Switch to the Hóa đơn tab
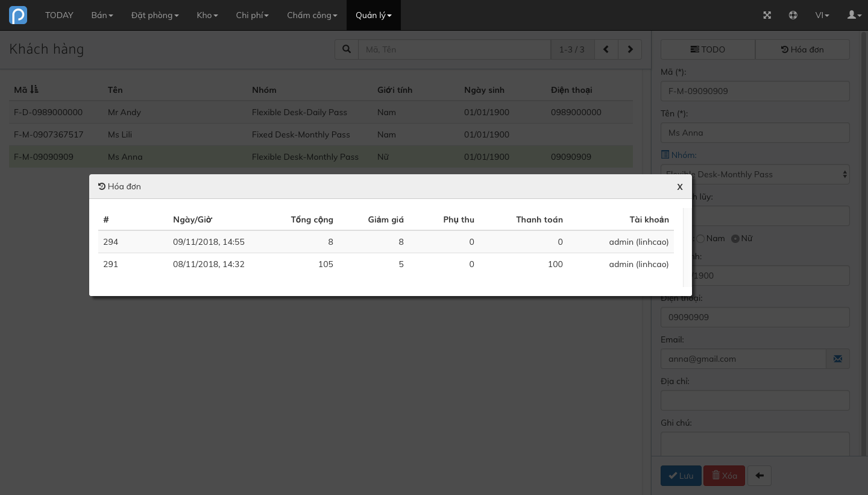 click(802, 49)
